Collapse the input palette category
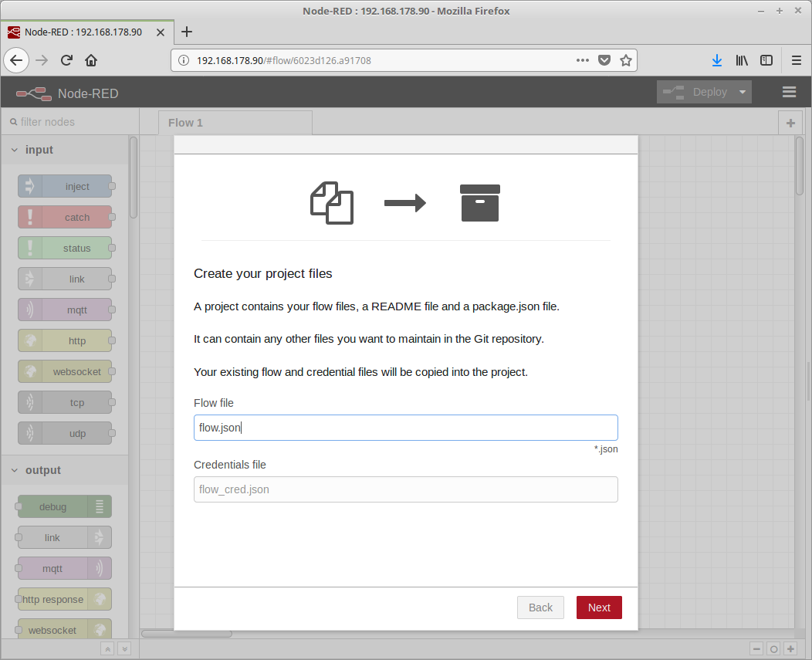 pyautogui.click(x=15, y=150)
